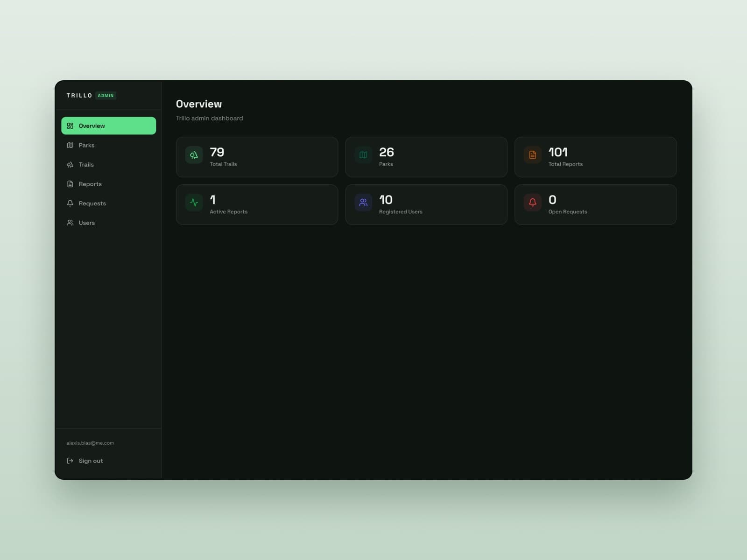The image size is (747, 560).
Task: Click the green tree icon on Total Trails card
Action: tap(194, 155)
